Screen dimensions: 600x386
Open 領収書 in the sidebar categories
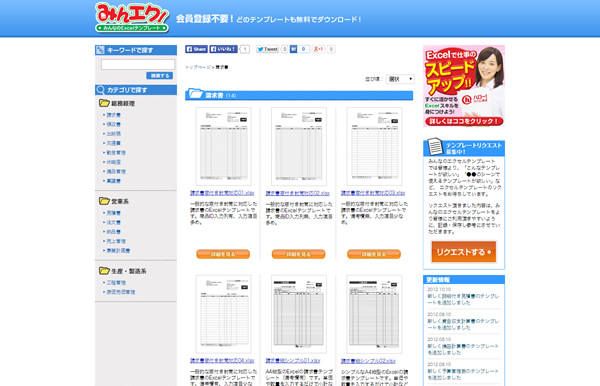tap(114, 124)
